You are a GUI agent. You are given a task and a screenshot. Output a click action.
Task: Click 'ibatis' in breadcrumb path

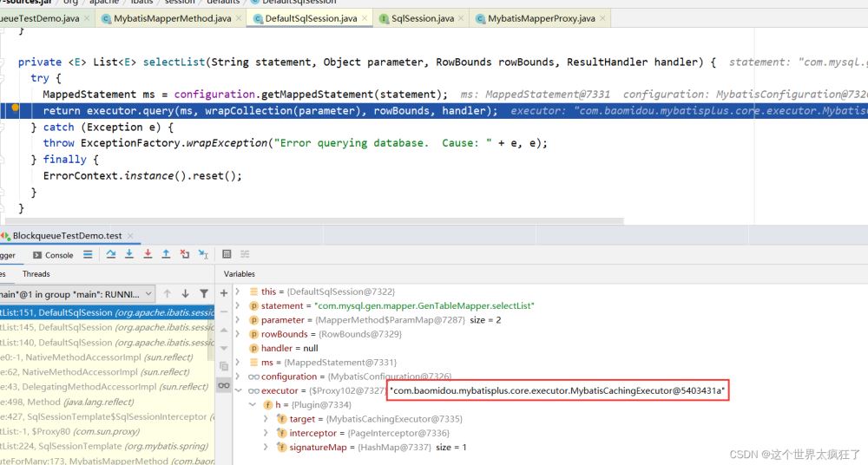141,3
